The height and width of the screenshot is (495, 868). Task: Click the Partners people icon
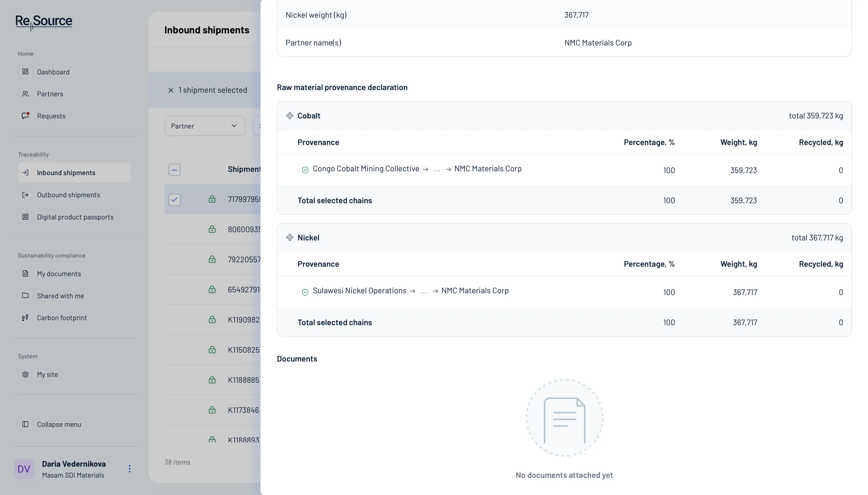25,94
